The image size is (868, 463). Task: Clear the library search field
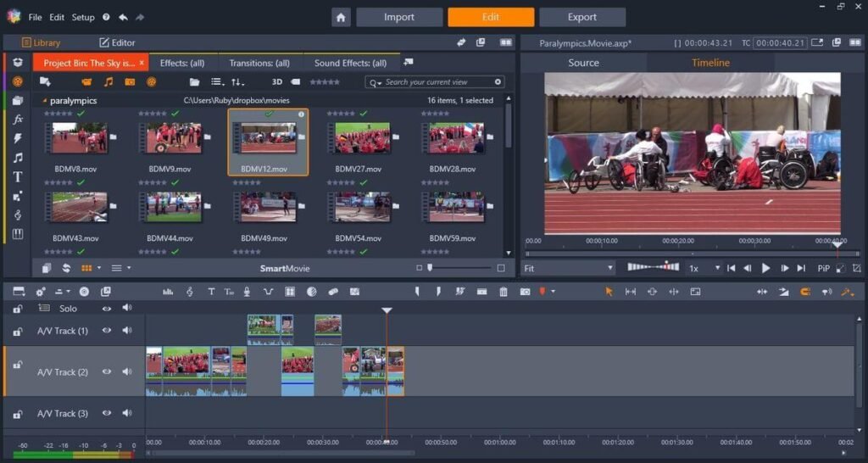tap(498, 82)
